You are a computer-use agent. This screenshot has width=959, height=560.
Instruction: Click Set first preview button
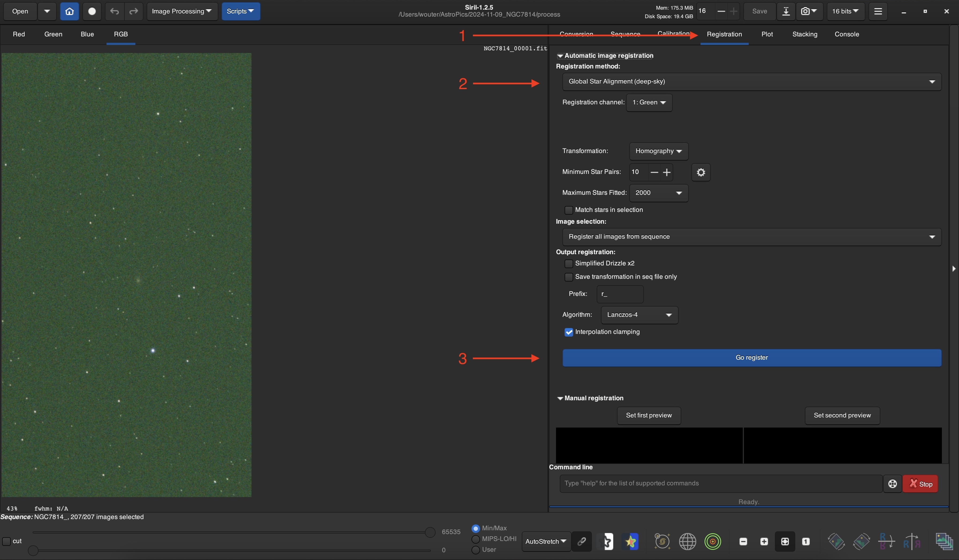(648, 416)
